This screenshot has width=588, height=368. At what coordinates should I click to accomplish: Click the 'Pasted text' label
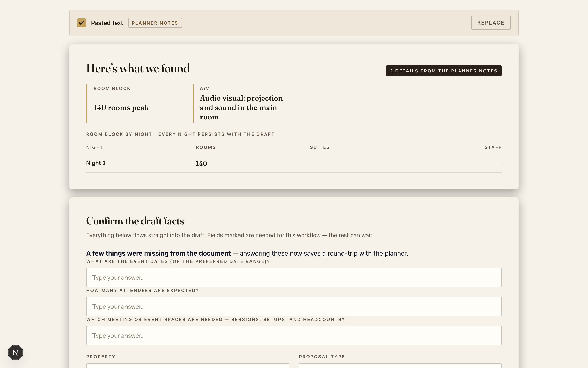click(x=107, y=23)
